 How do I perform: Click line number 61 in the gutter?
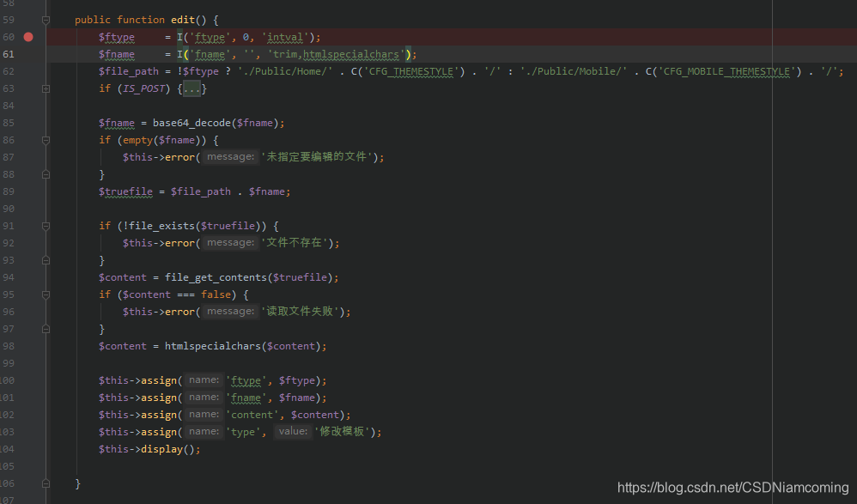(x=9, y=54)
